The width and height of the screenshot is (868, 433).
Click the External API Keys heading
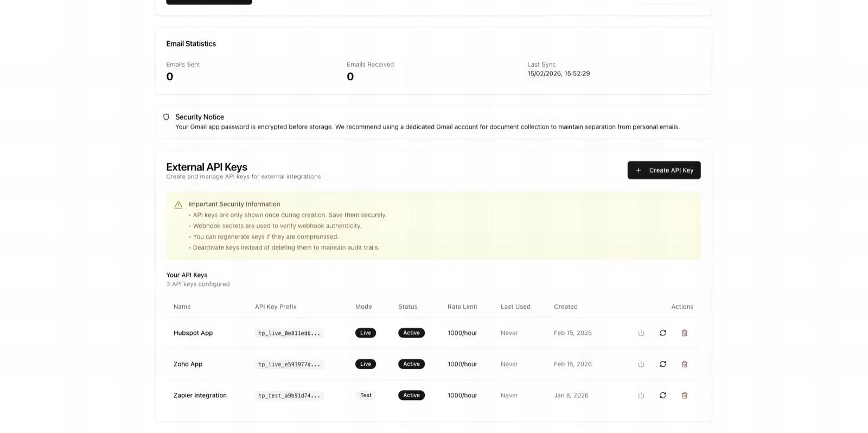click(x=207, y=167)
